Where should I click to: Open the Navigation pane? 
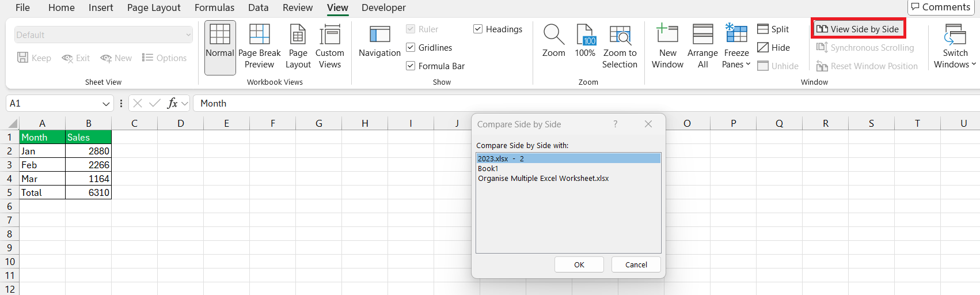(379, 42)
